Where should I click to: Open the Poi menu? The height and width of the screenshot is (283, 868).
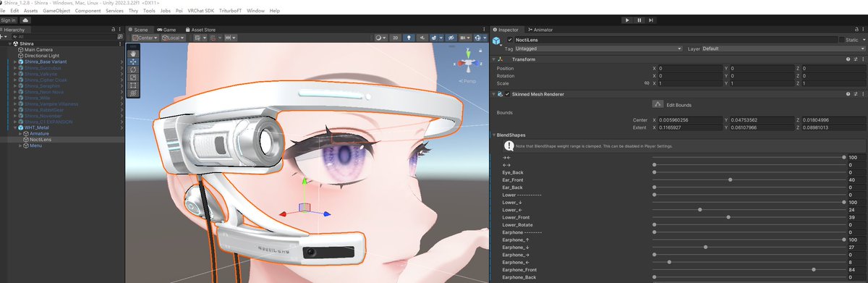tap(179, 11)
